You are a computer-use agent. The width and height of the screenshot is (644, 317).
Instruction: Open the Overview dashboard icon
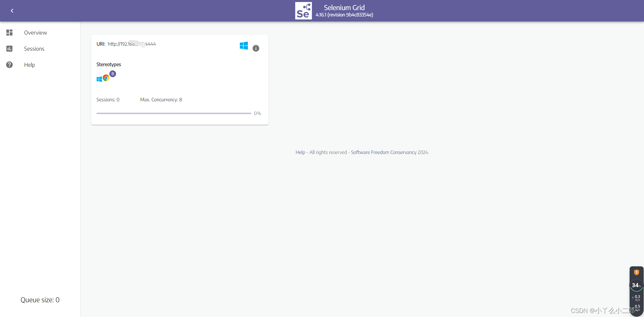point(9,33)
